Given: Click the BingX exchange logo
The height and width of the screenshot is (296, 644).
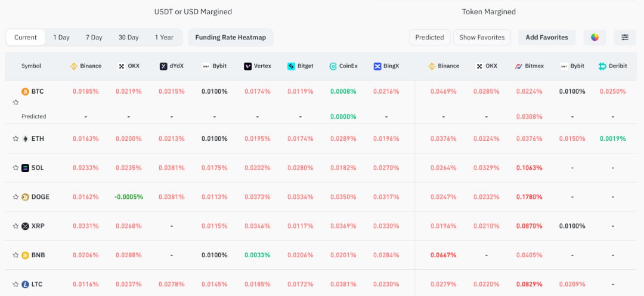Looking at the screenshot, I should pyautogui.click(x=377, y=66).
